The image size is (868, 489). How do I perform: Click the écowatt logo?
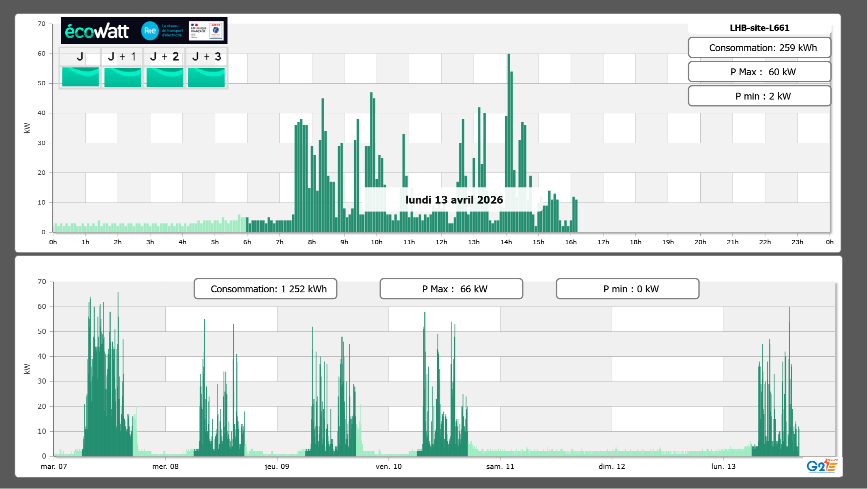pos(97,31)
